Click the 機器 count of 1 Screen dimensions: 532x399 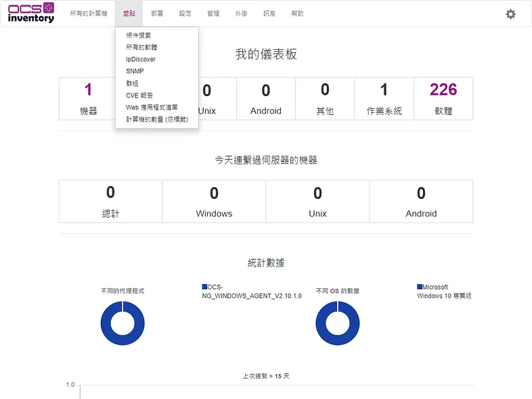click(x=88, y=90)
